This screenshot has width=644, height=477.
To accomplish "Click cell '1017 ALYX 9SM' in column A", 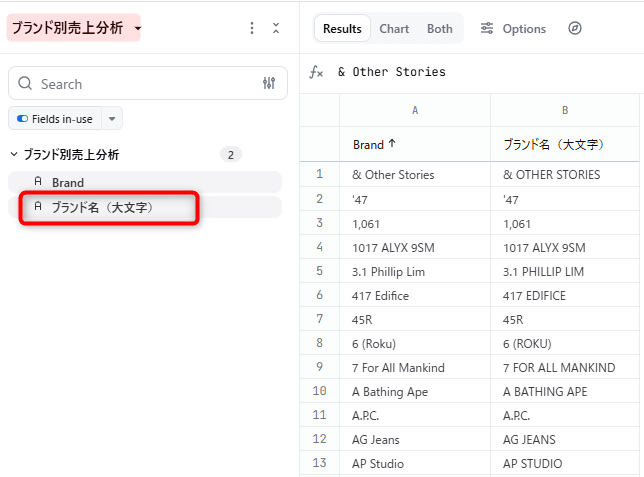I will click(x=415, y=248).
